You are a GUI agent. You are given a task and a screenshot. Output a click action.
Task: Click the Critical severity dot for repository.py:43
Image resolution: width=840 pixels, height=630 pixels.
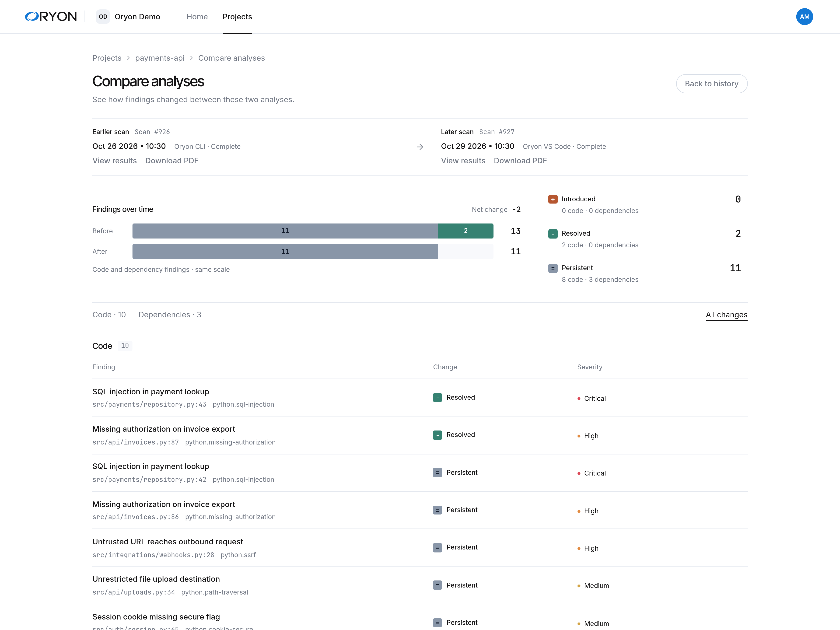[x=579, y=399]
